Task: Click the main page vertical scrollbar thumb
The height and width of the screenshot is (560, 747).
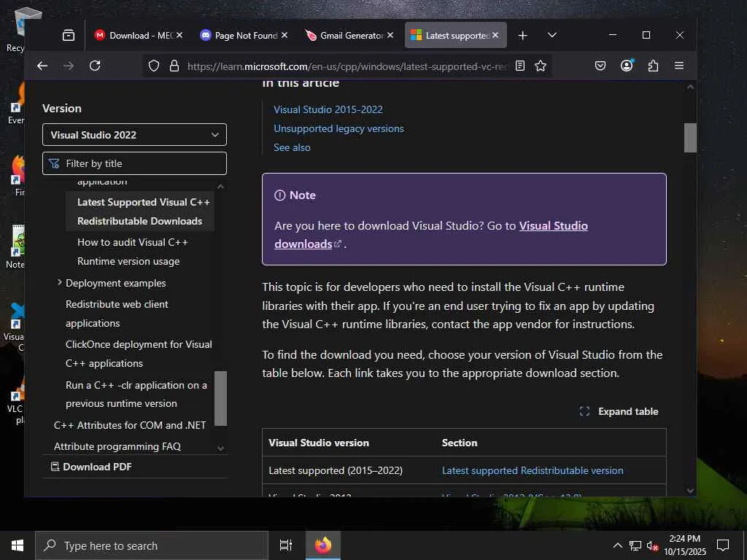Action: pyautogui.click(x=690, y=138)
